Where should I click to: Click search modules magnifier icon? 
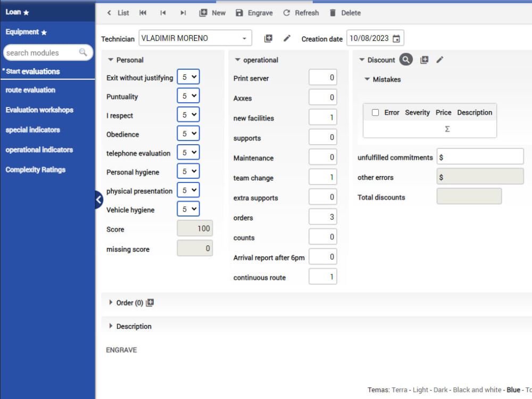coord(83,52)
